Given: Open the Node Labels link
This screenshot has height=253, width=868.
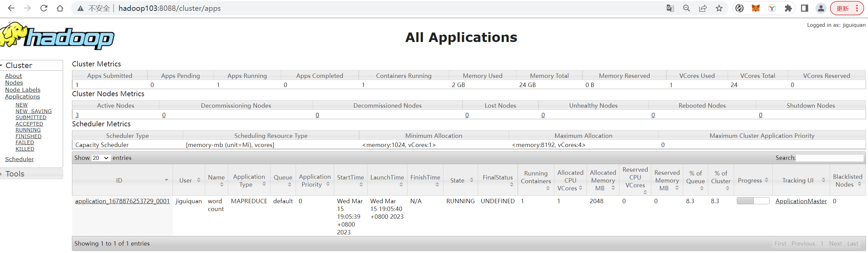Looking at the screenshot, I should tap(23, 90).
